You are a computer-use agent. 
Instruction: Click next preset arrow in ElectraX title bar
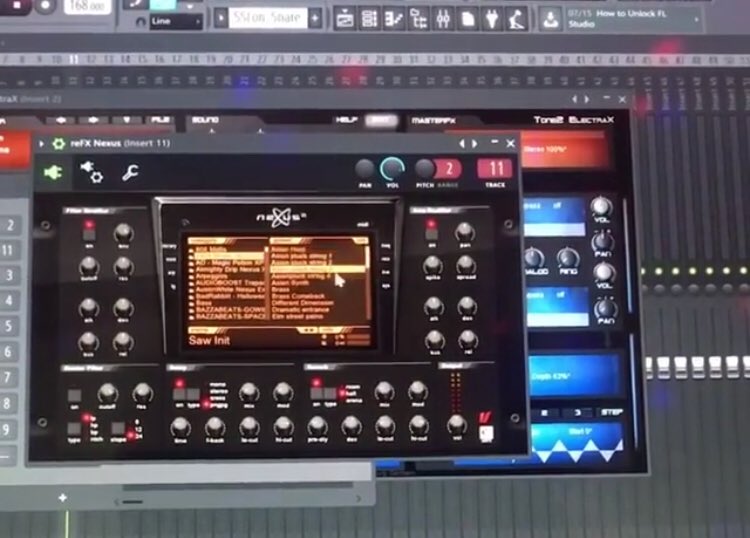(x=587, y=99)
